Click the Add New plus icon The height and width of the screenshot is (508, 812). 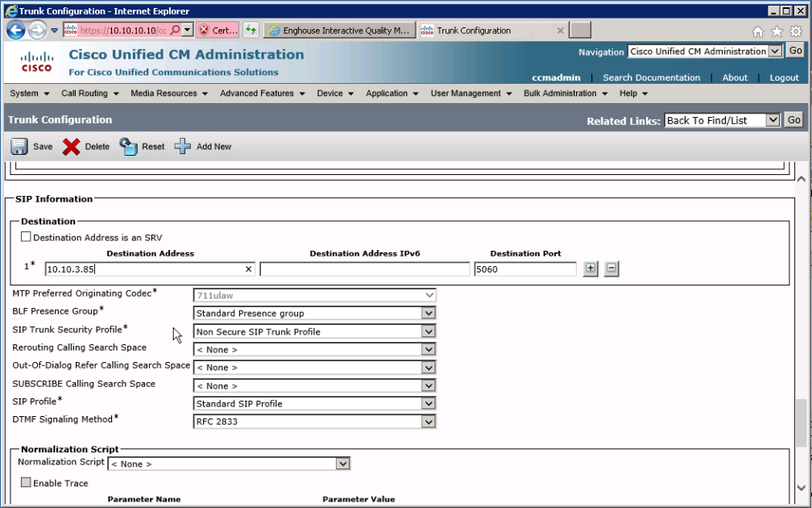coord(182,146)
